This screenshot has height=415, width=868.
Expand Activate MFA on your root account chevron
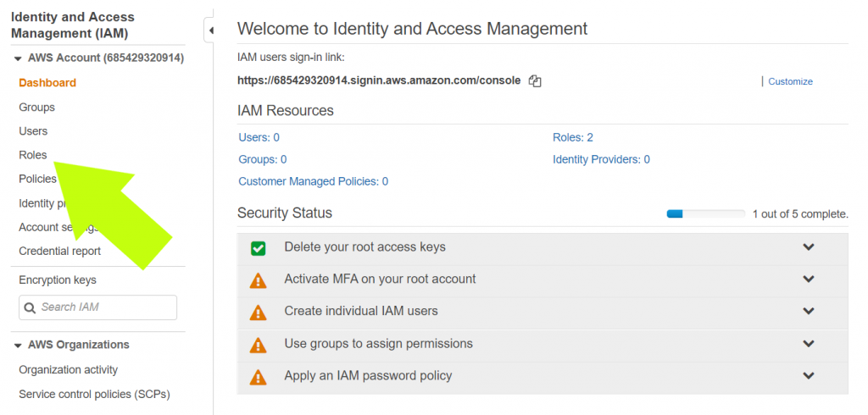(809, 279)
